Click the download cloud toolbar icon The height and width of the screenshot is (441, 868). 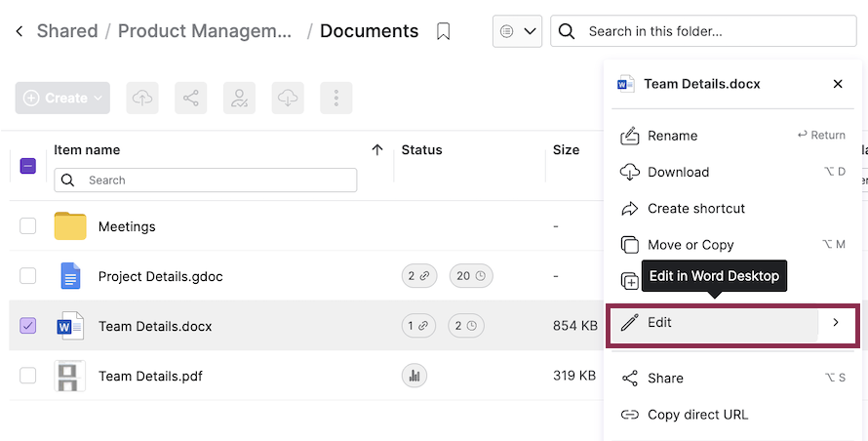pyautogui.click(x=288, y=98)
